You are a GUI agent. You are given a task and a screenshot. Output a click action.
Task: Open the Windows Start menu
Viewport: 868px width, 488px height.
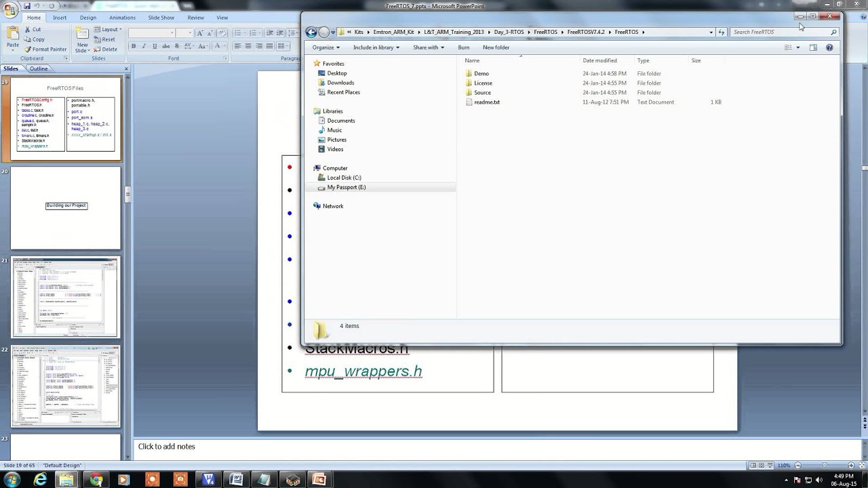pos(11,479)
